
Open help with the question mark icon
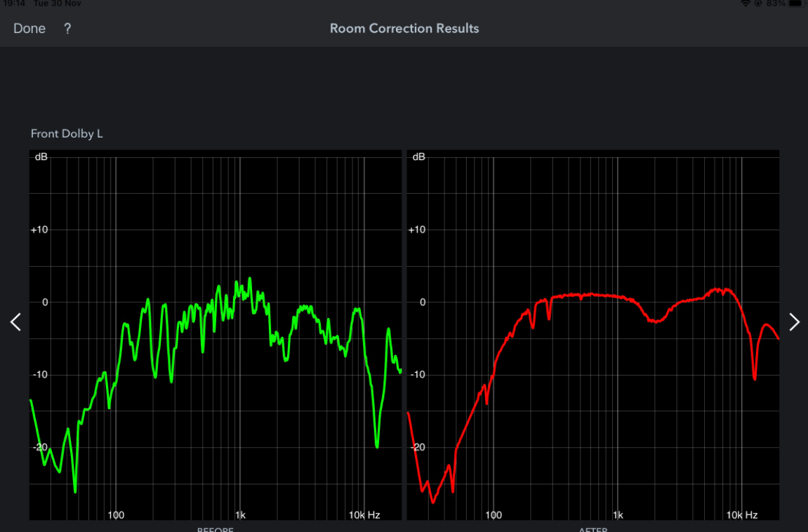[67, 29]
